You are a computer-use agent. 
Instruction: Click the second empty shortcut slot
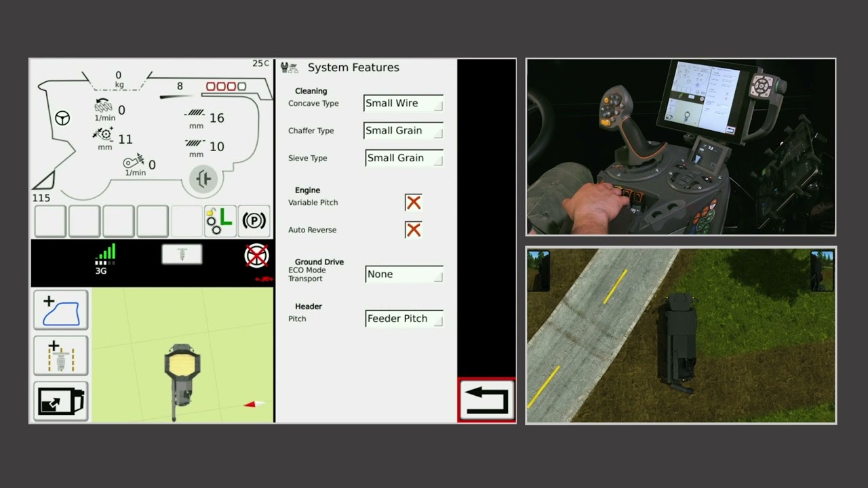pos(84,221)
